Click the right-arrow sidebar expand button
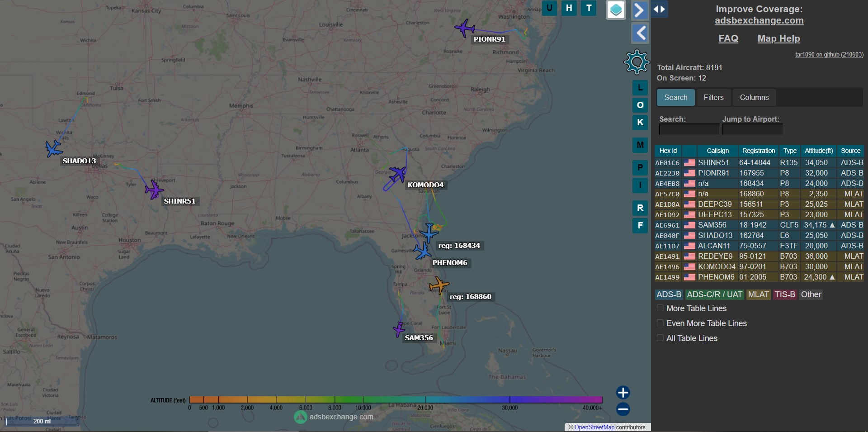 [640, 10]
